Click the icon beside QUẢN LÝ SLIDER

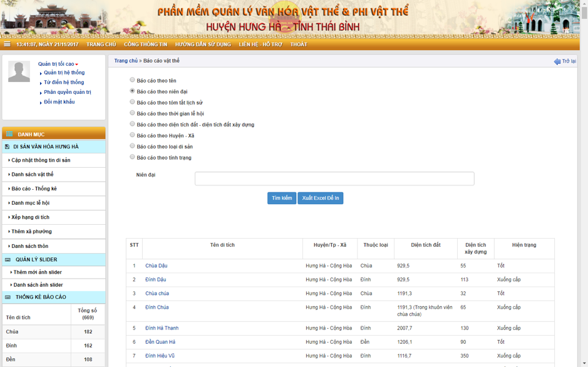[x=8, y=259]
